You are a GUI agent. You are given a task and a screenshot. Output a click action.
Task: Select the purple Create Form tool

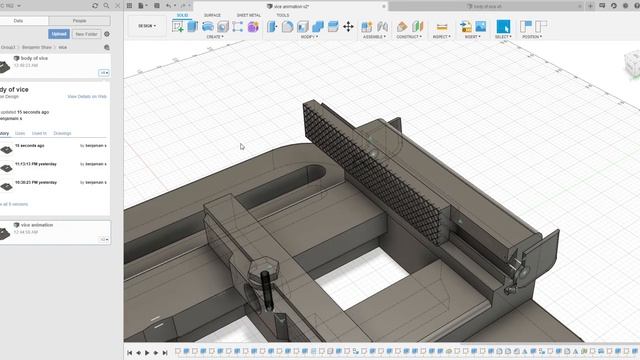pos(253,27)
